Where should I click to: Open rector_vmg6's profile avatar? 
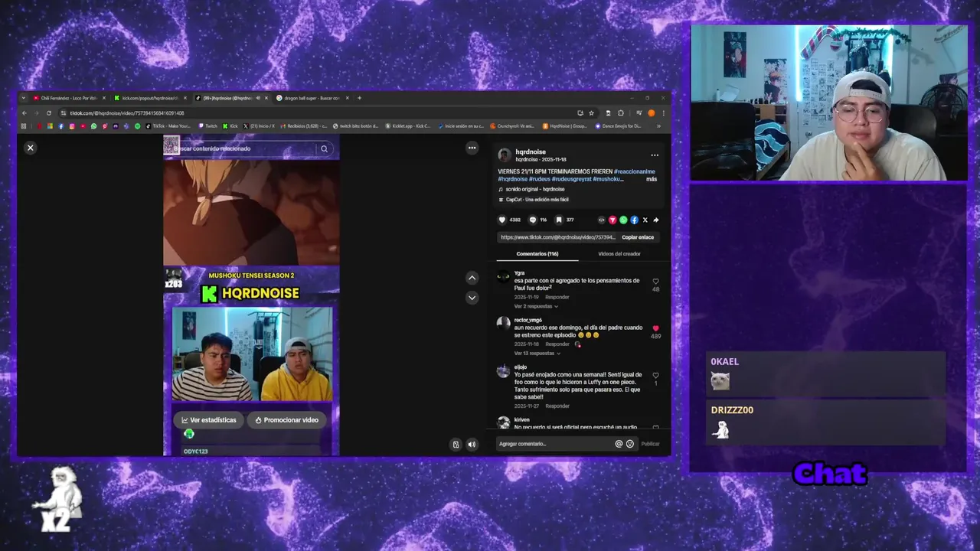point(503,323)
